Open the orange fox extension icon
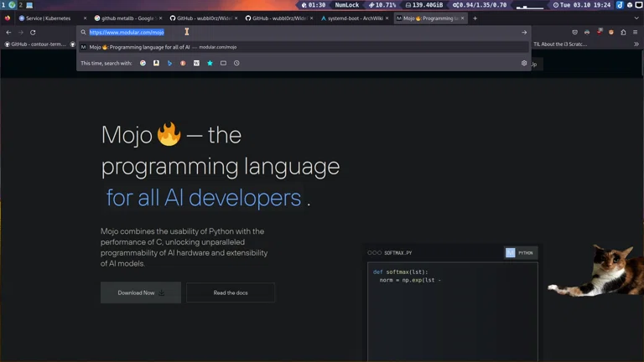 (x=611, y=33)
